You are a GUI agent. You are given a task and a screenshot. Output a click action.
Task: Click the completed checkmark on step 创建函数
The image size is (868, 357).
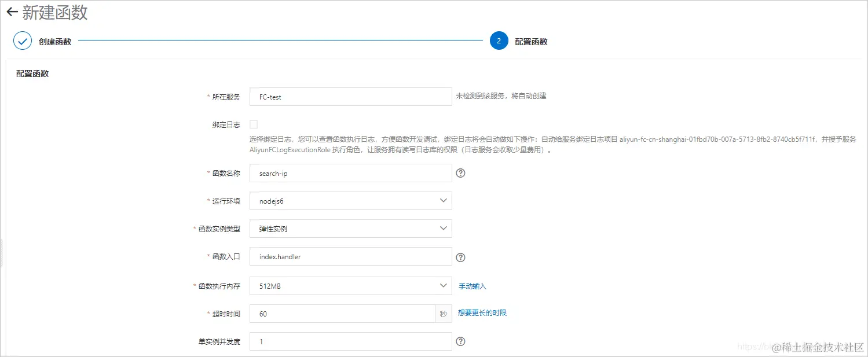22,41
